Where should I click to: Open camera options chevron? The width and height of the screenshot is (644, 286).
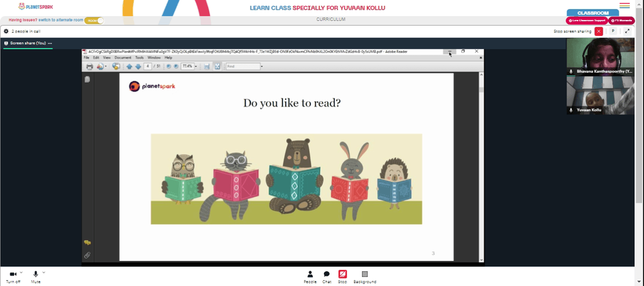point(21,272)
